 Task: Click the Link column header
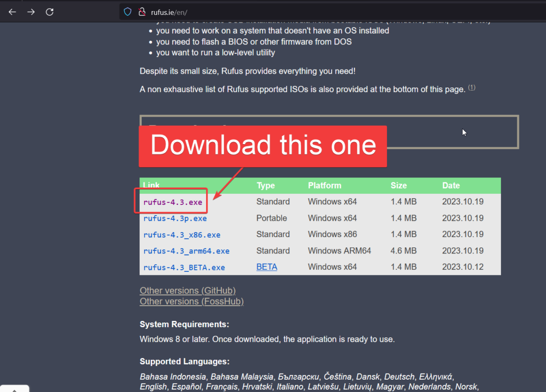pyautogui.click(x=151, y=185)
